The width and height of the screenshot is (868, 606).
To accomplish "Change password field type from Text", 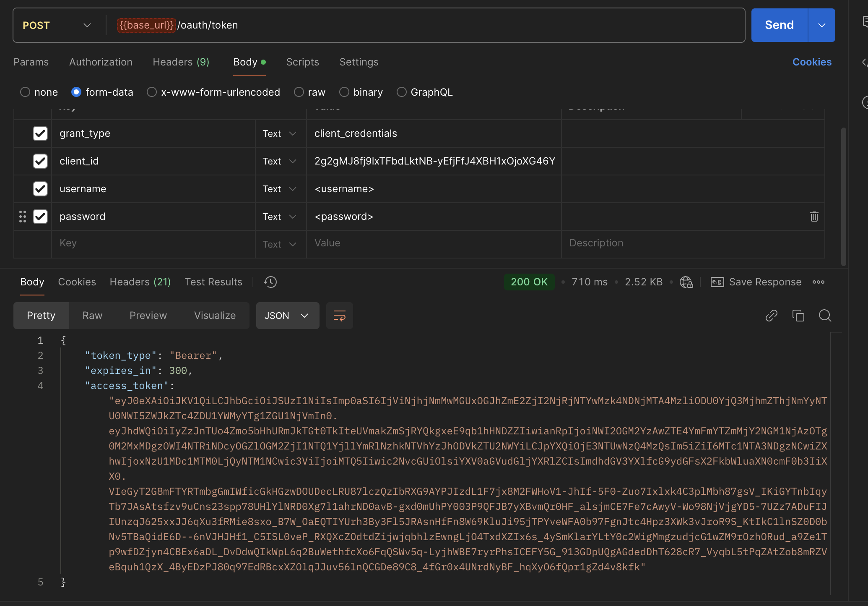I will click(x=280, y=217).
